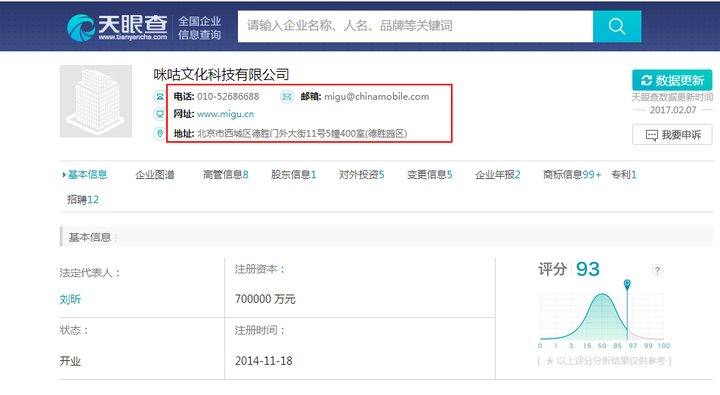The width and height of the screenshot is (720, 395).
Task: Click registered capital value 700000 万元
Action: click(265, 299)
